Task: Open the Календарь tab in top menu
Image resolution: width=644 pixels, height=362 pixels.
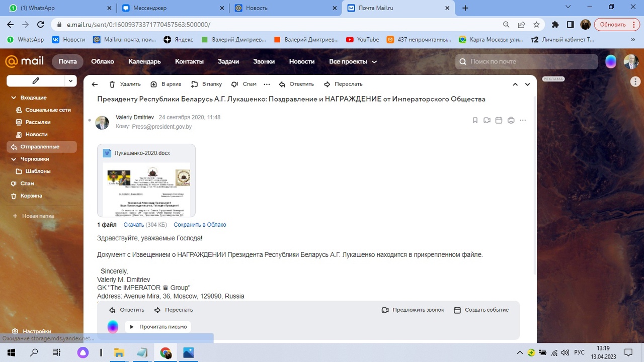Action: [144, 61]
